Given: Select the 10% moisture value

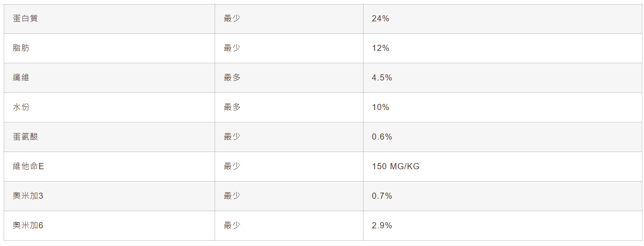Looking at the screenshot, I should tap(380, 107).
